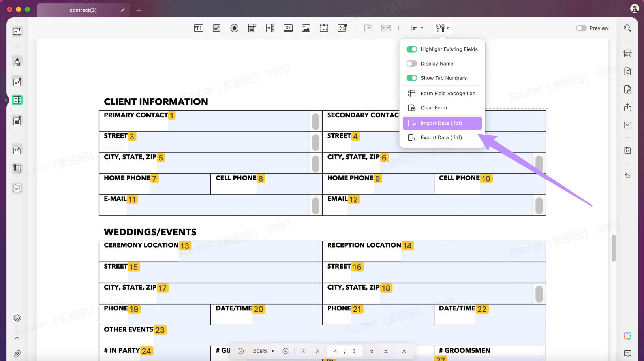Open the organize pages tool in left sidebar
This screenshot has height=361, width=644.
(x=17, y=150)
